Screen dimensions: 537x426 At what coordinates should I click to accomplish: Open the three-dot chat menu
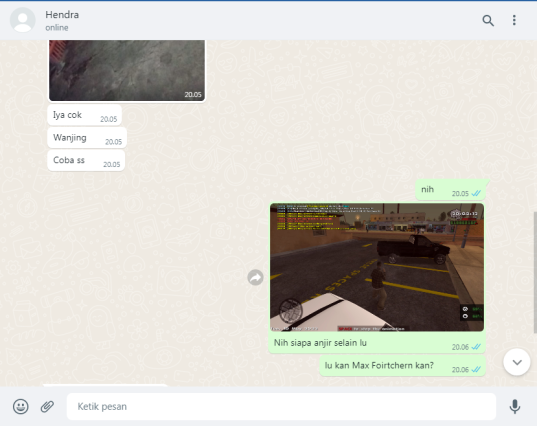point(514,20)
